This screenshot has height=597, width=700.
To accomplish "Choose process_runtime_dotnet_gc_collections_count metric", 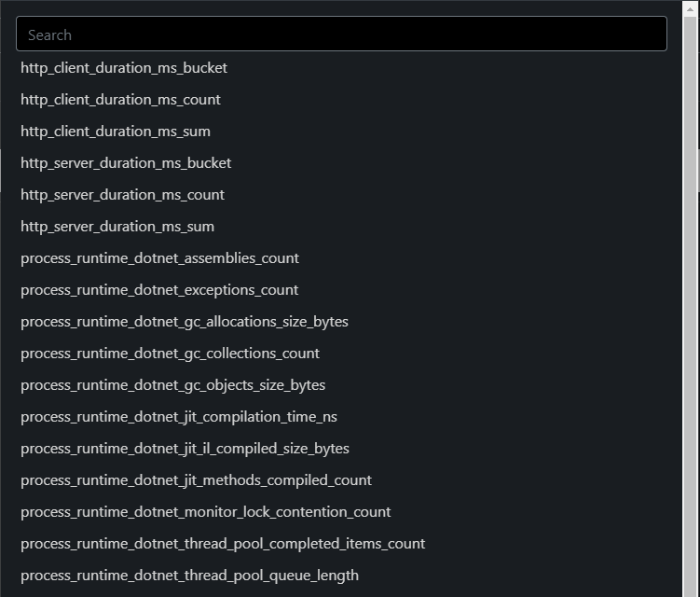I will 170,354.
